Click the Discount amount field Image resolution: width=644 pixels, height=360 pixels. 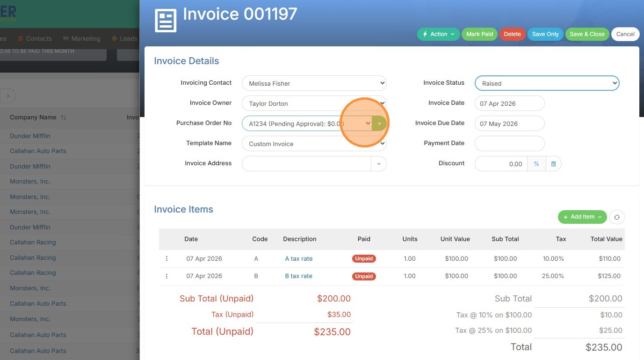501,164
